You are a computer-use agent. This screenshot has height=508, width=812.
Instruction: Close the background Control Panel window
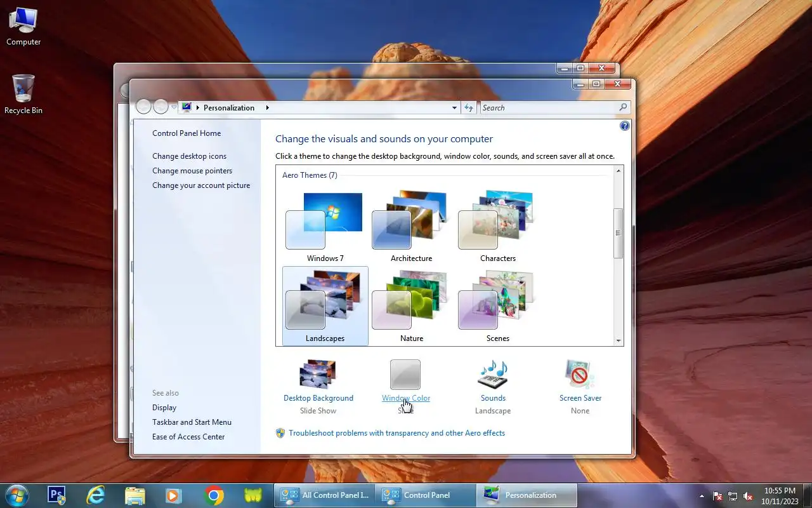602,68
